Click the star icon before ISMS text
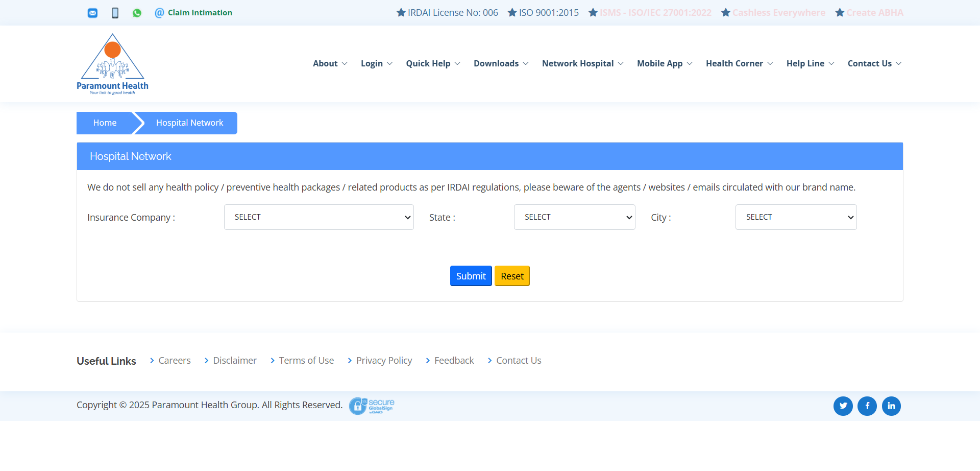This screenshot has height=471, width=980. [593, 12]
